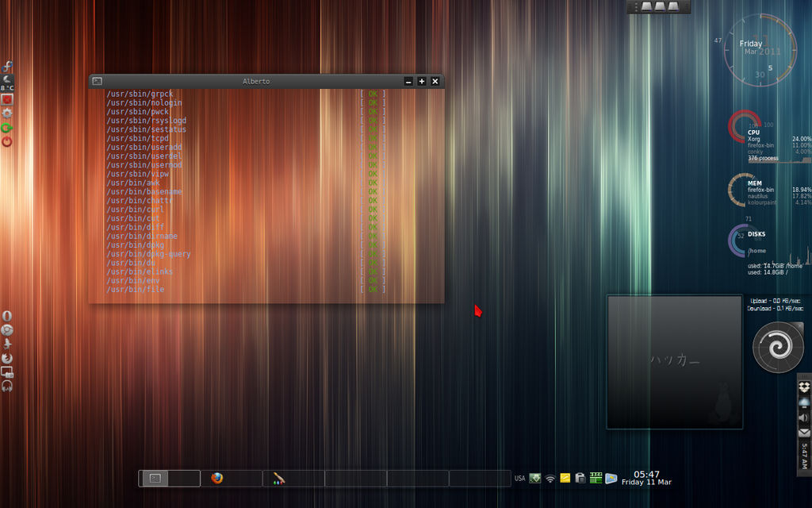Click the Debian swirl widget
The width and height of the screenshot is (812, 508).
pyautogui.click(x=778, y=347)
